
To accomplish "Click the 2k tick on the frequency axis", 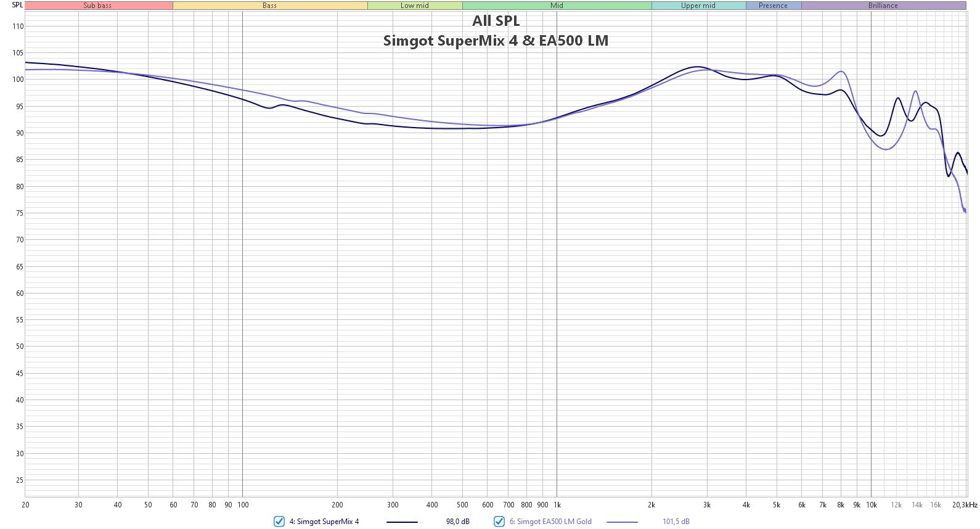I will click(x=651, y=505).
